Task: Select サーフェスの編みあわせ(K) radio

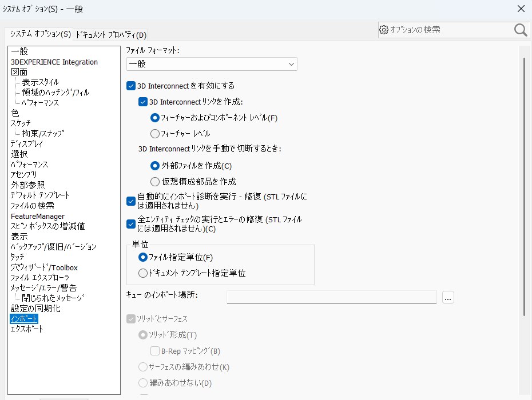Action: click(x=143, y=367)
